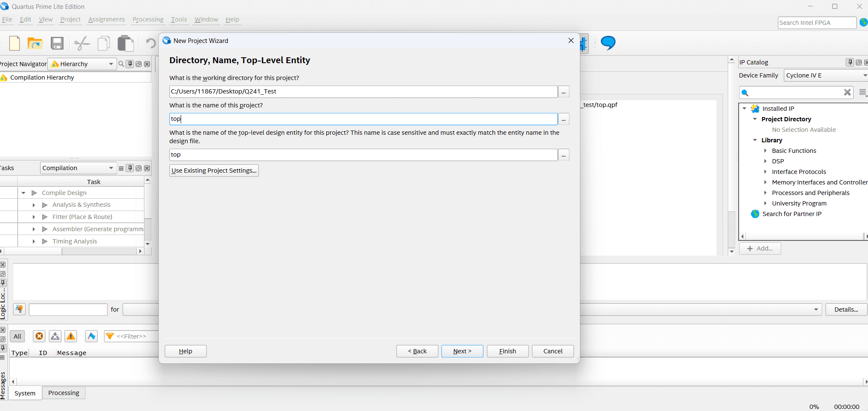Click the Open Project folder icon
The image size is (868, 411).
35,43
